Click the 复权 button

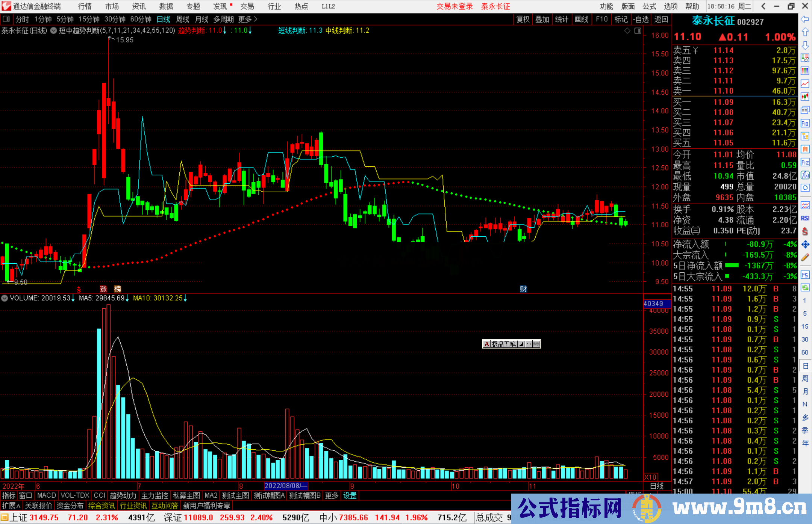523,19
